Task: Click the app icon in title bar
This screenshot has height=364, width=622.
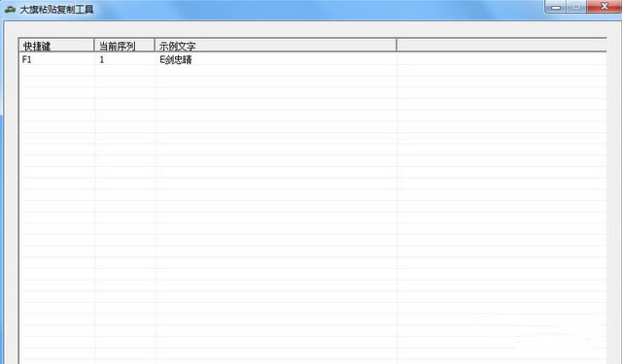Action: click(11, 9)
